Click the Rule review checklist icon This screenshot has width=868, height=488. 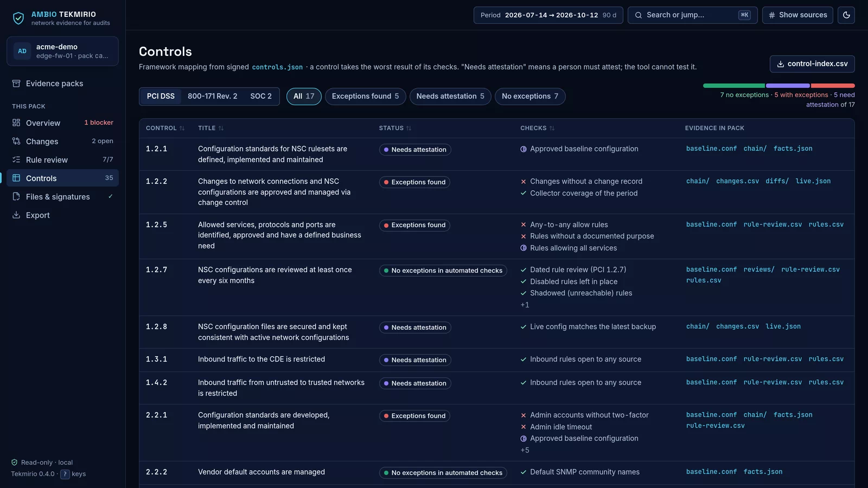click(16, 160)
